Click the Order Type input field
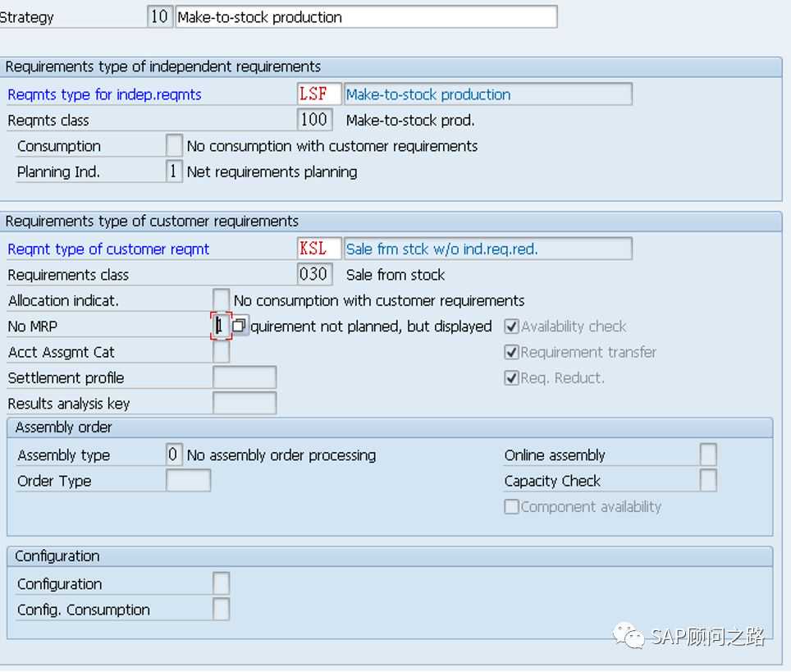The width and height of the screenshot is (791, 672). pos(188,481)
